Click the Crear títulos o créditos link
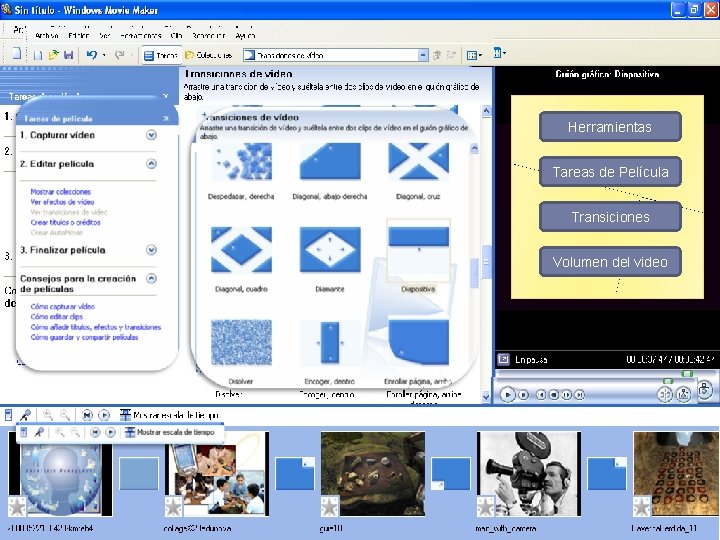Viewport: 720px width, 540px height. (x=65, y=222)
